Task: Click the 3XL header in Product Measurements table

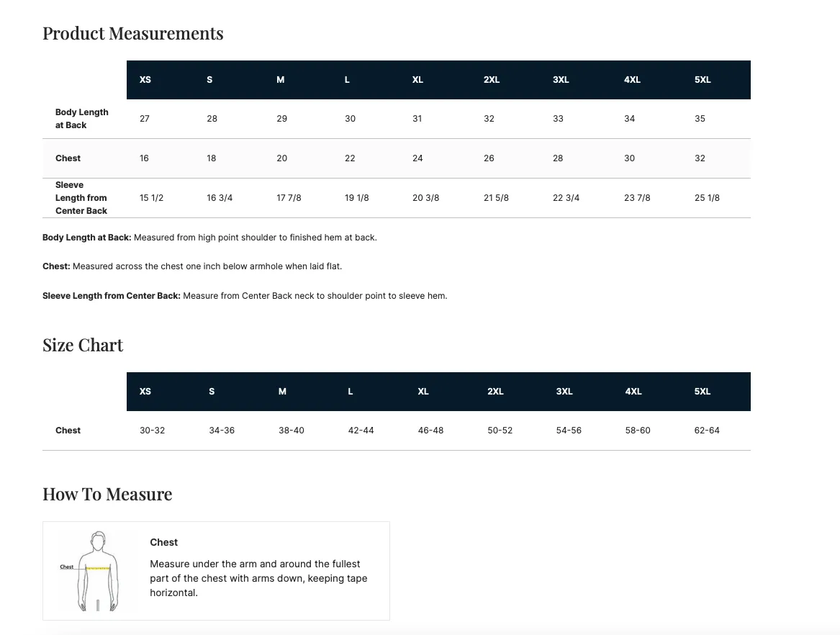Action: point(561,80)
